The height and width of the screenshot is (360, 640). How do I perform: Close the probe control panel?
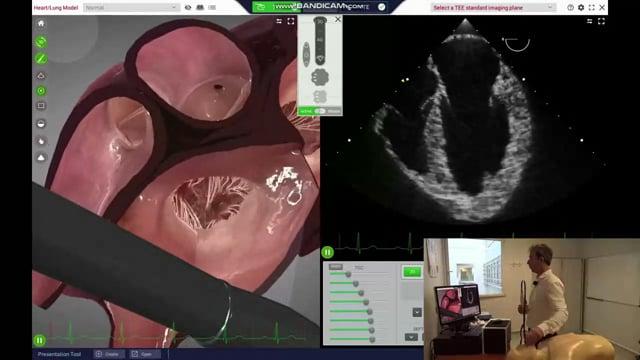pos(338,19)
